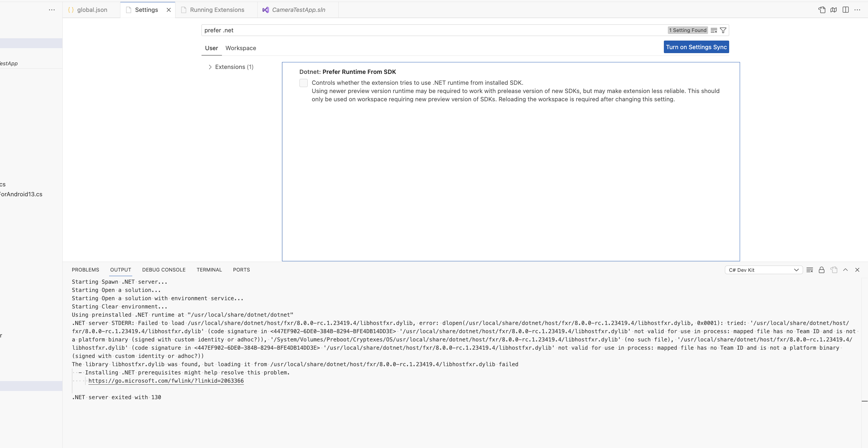Clear the Output panel using the clear icon
Screen dimensions: 868x448
pyautogui.click(x=810, y=270)
